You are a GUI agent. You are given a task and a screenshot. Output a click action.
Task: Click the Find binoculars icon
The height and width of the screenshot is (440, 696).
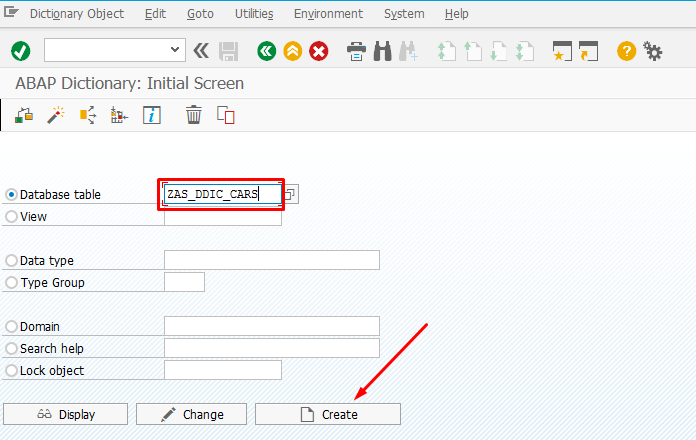pyautogui.click(x=383, y=51)
